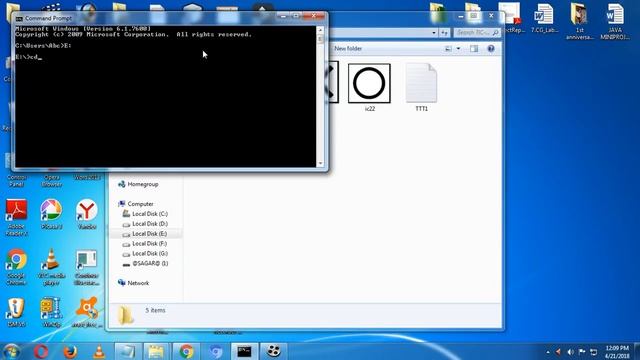The width and height of the screenshot is (640, 360).
Task: Click the network icon in system tray
Action: point(593,352)
